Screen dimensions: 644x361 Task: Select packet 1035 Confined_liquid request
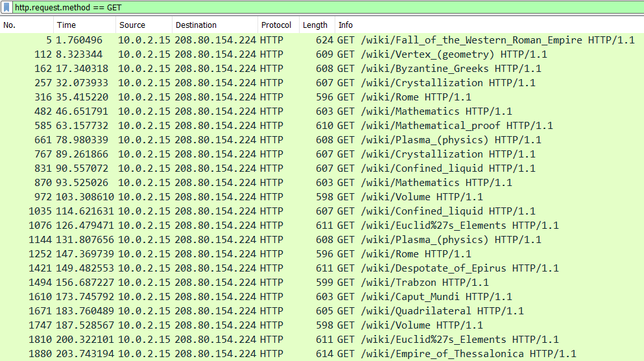322,211
